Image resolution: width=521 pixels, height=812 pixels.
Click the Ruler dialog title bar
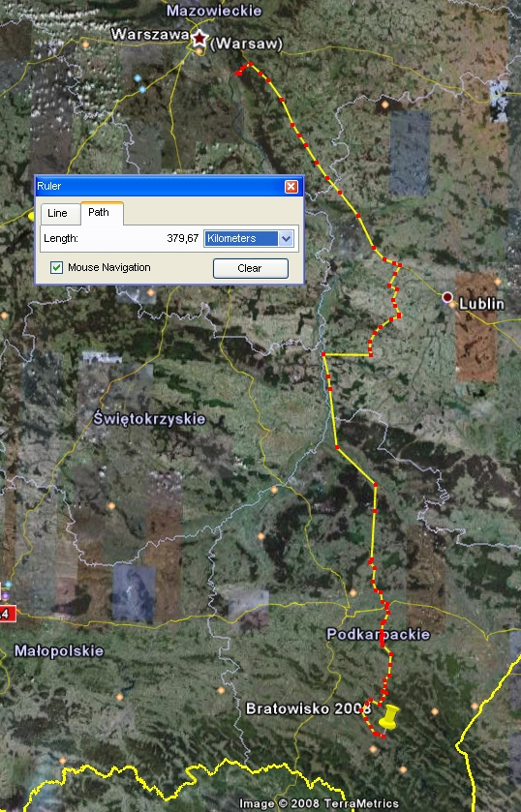(x=169, y=187)
